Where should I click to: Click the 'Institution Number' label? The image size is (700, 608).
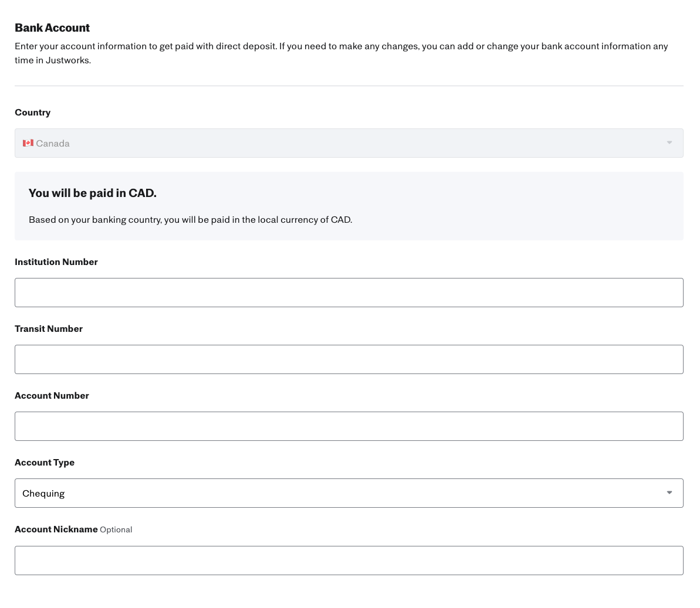pos(56,262)
